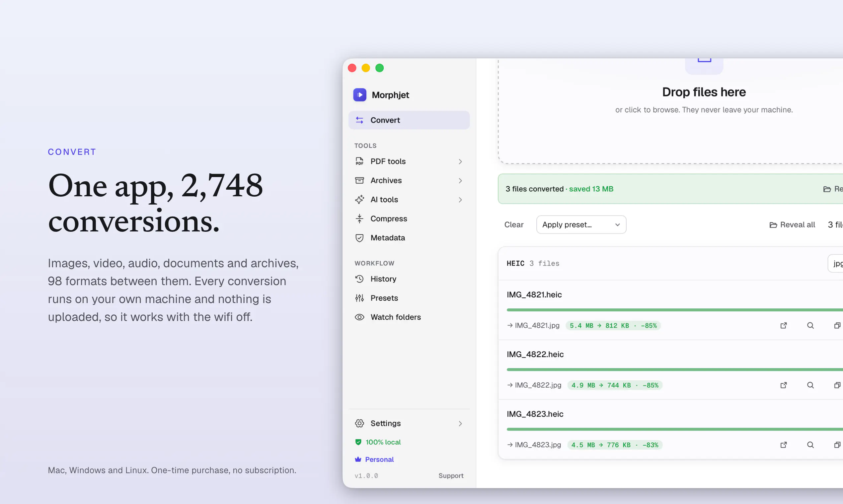
Task: Click the IMG_4821.heic progress bar
Action: point(675,310)
